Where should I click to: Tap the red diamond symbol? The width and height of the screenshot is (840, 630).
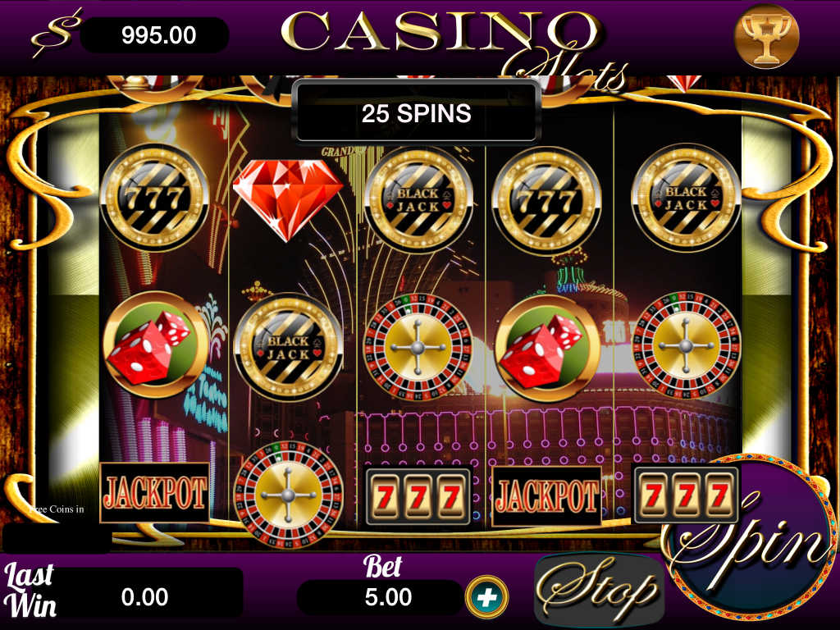[x=288, y=199]
